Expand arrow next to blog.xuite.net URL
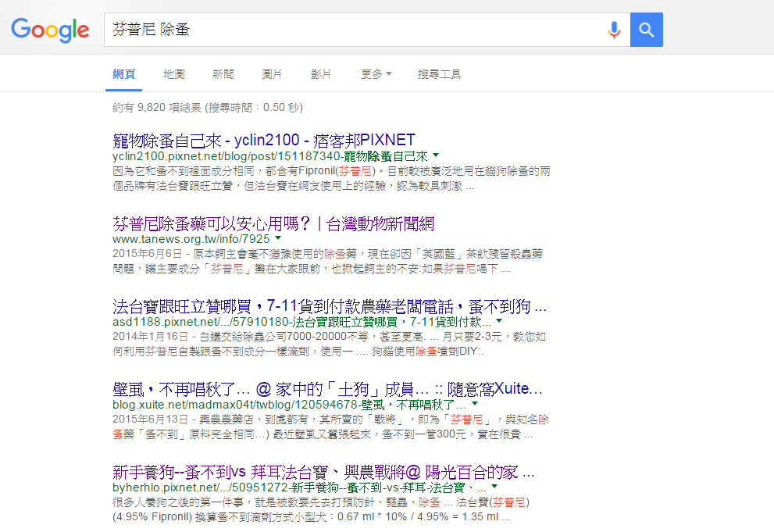Image resolution: width=774 pixels, height=532 pixels. tap(475, 404)
